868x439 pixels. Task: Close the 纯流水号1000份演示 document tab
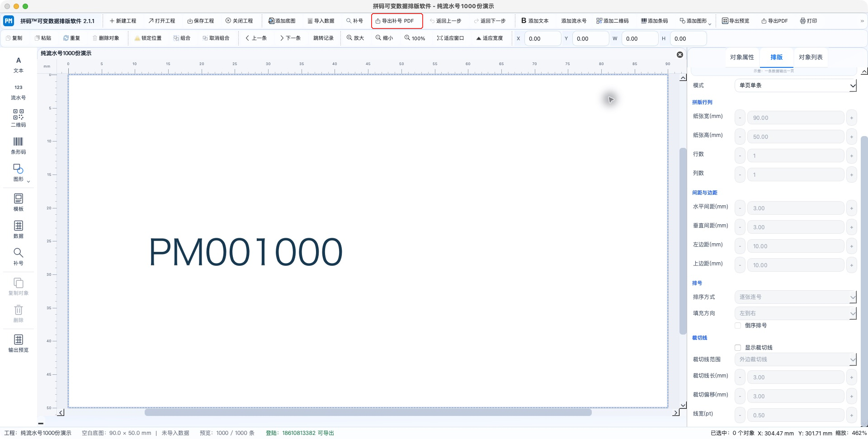(x=680, y=55)
